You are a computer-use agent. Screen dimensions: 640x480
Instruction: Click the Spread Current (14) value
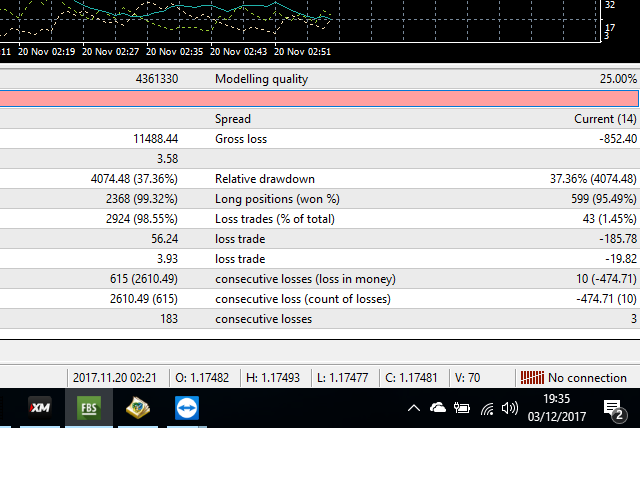point(605,119)
